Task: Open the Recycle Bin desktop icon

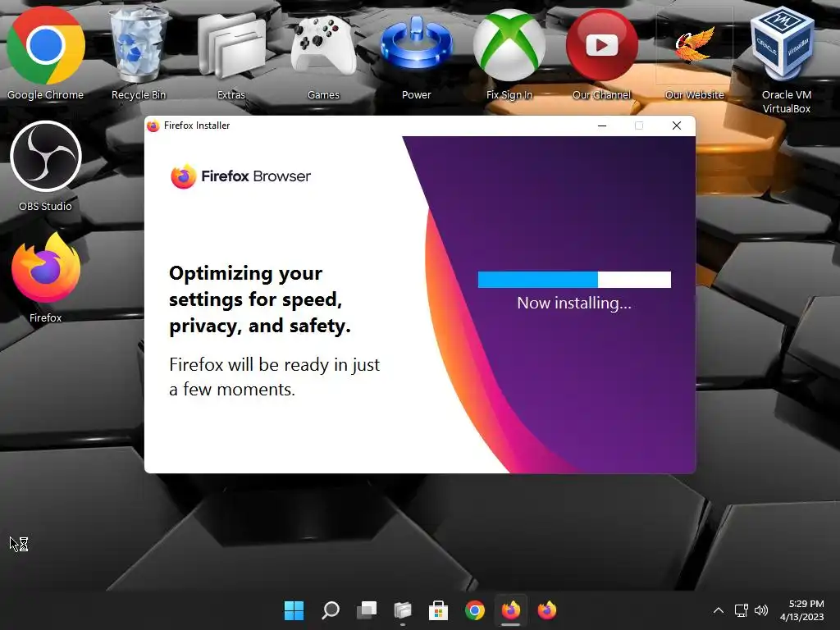Action: tap(138, 52)
